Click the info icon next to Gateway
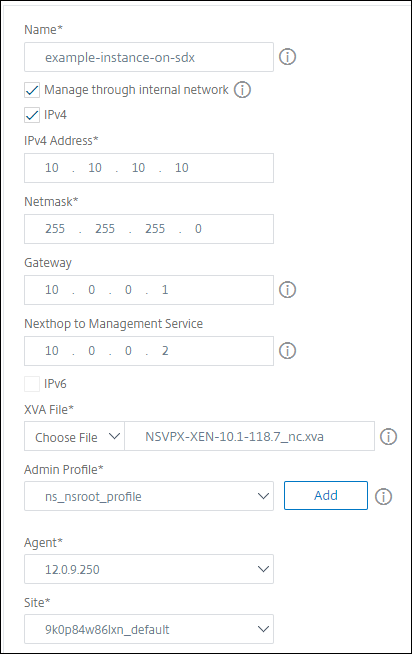Viewport: 412px width, 654px height. tap(287, 289)
